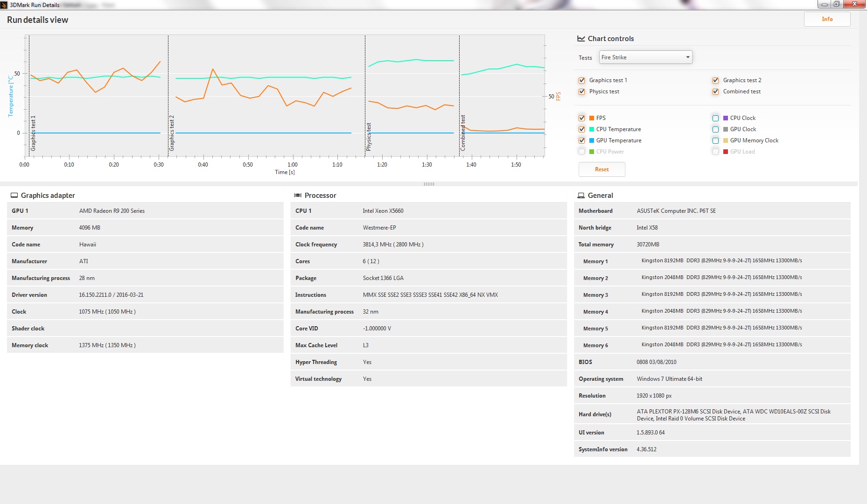Image resolution: width=867 pixels, height=504 pixels.
Task: Uncheck the Combined test checkbox
Action: click(x=715, y=91)
